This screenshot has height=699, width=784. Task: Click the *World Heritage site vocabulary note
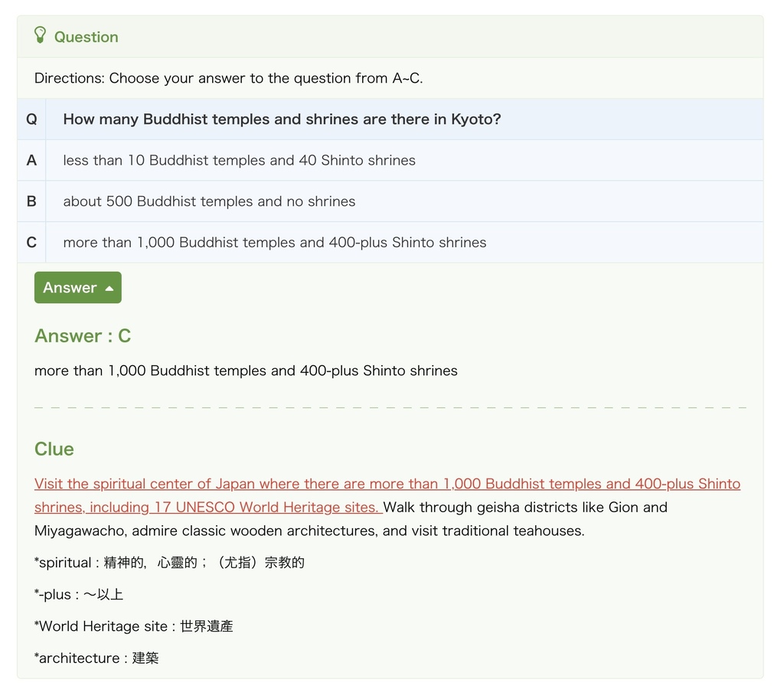[134, 626]
